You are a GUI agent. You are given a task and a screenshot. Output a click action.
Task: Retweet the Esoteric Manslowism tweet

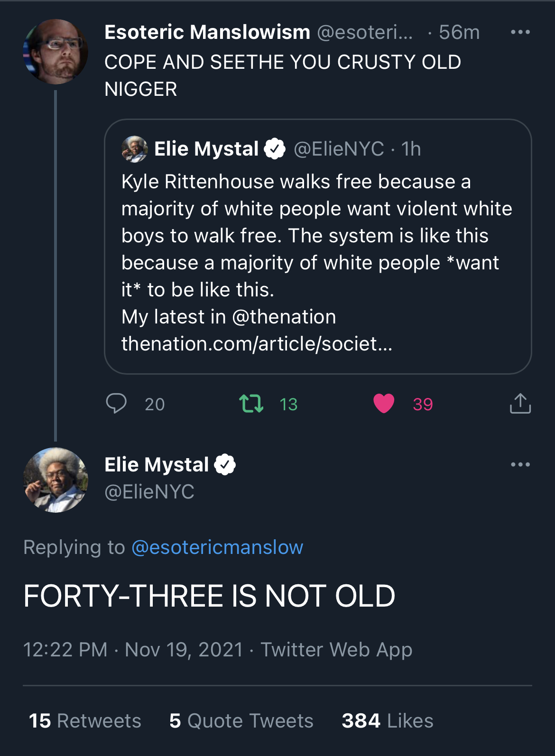pyautogui.click(x=251, y=404)
